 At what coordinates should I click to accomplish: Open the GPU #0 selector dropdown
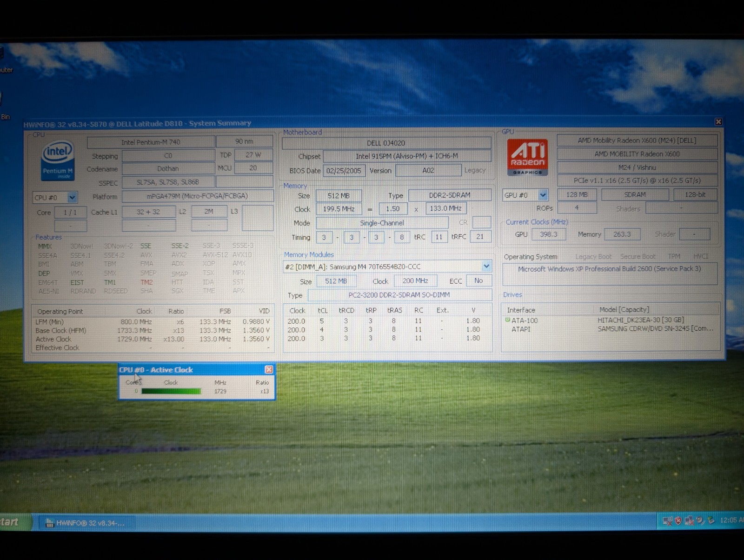coord(543,195)
